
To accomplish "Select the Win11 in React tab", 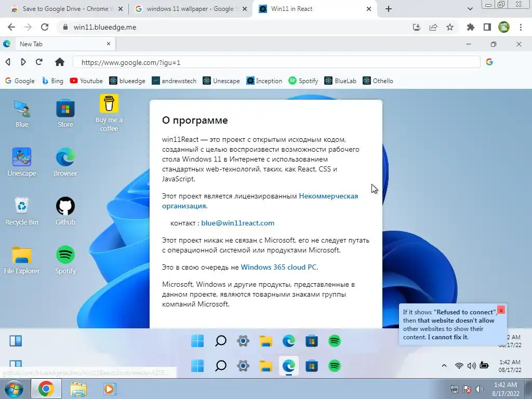I will pos(314,9).
